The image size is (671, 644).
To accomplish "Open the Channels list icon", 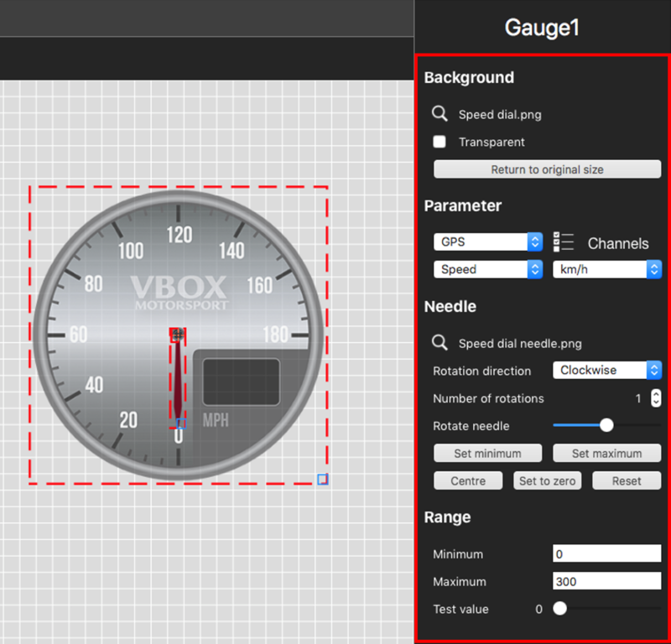I will tap(563, 242).
